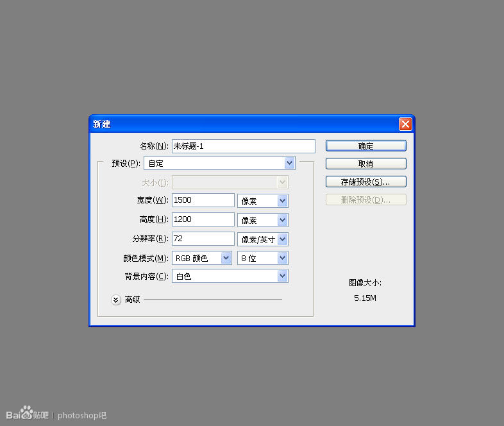Click the 图像大小 value 5.15M
Screen dimensions: 504x426
pyautogui.click(x=365, y=298)
